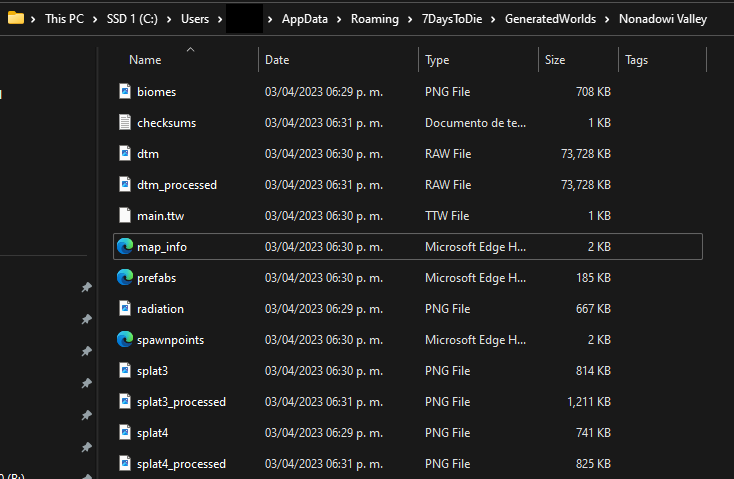
Task: Select the splat3_processed file icon
Action: (x=125, y=401)
